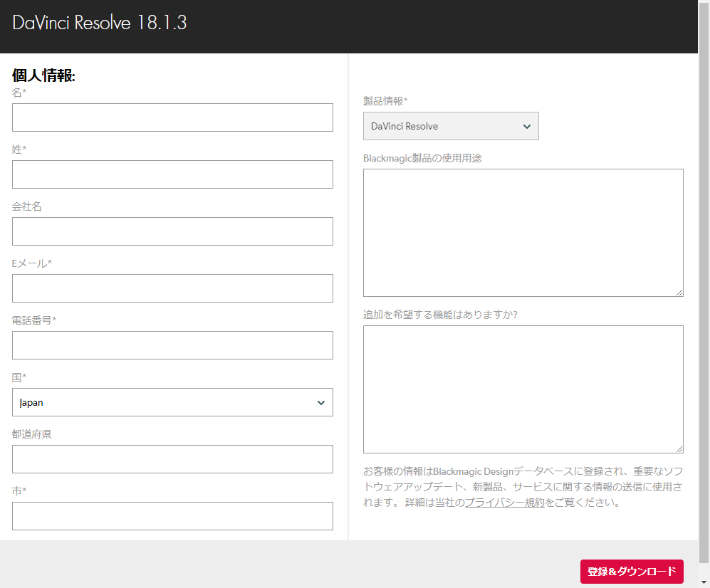710x588 pixels.
Task: Click the 姓 (last name) input field
Action: 172,174
